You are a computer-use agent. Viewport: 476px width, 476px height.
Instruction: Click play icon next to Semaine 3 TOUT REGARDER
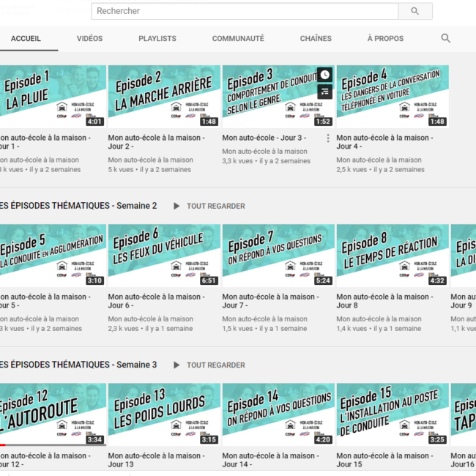coord(176,365)
